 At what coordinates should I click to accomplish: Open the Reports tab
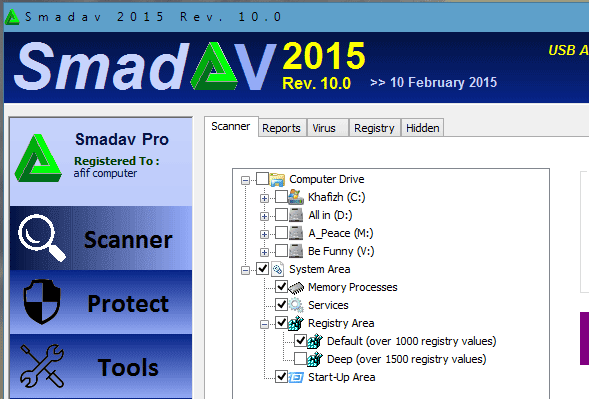click(x=281, y=128)
